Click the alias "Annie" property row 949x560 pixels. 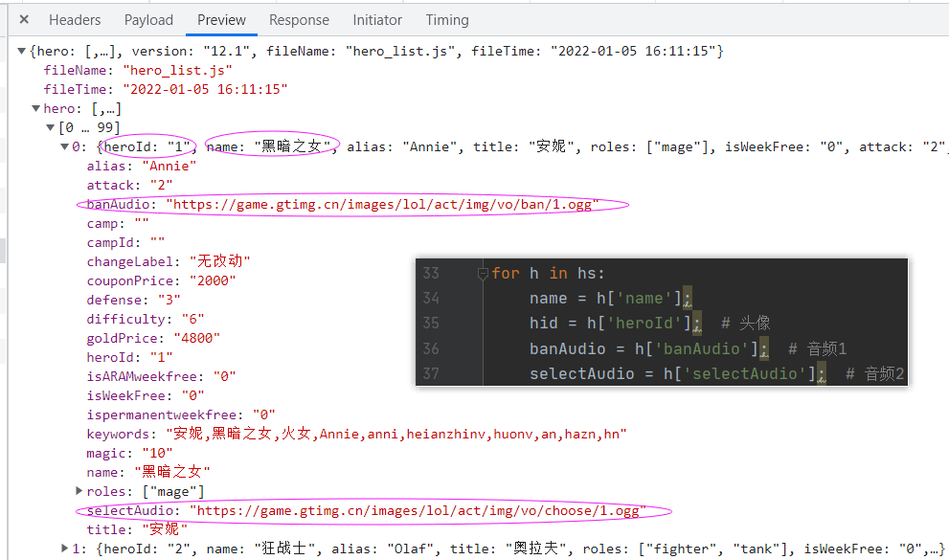142,167
